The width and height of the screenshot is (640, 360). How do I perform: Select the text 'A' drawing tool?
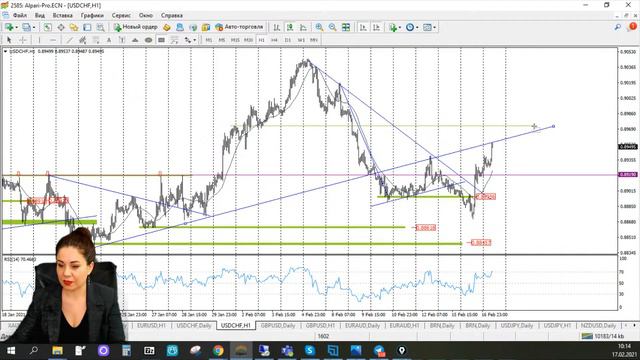click(109, 40)
